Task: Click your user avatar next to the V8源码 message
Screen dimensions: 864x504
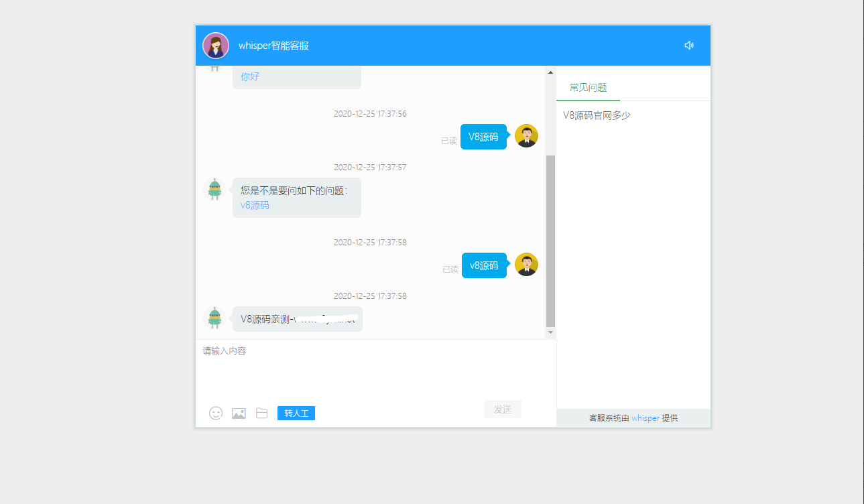Action: click(x=526, y=135)
